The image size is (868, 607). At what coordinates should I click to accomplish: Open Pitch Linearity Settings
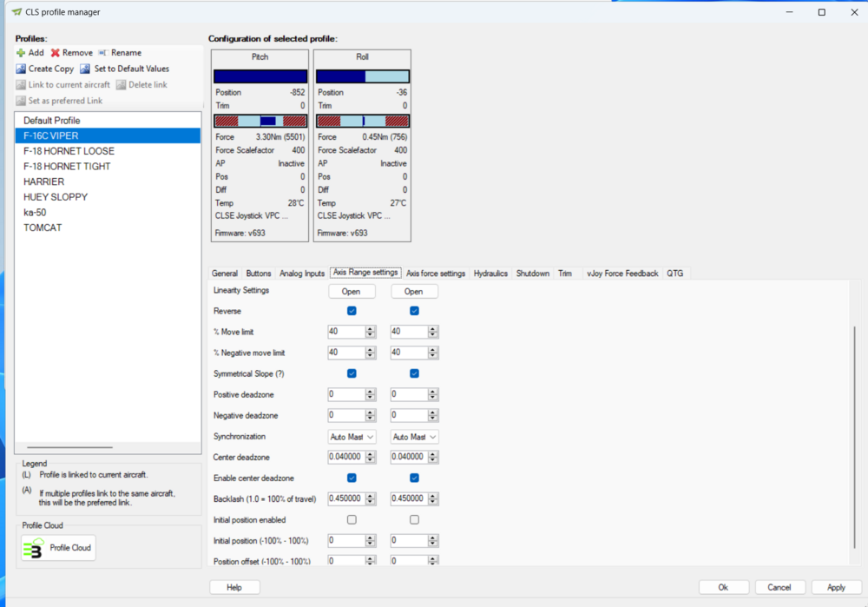(352, 291)
